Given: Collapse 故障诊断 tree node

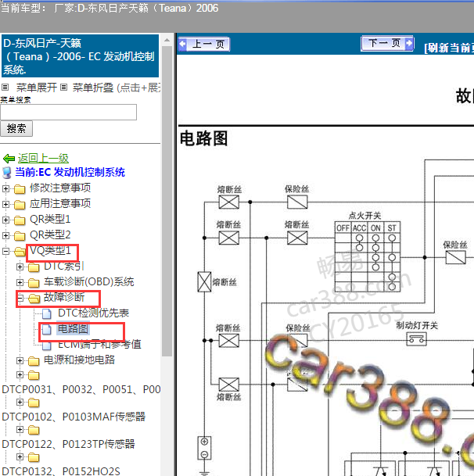Looking at the screenshot, I should pos(20,298).
